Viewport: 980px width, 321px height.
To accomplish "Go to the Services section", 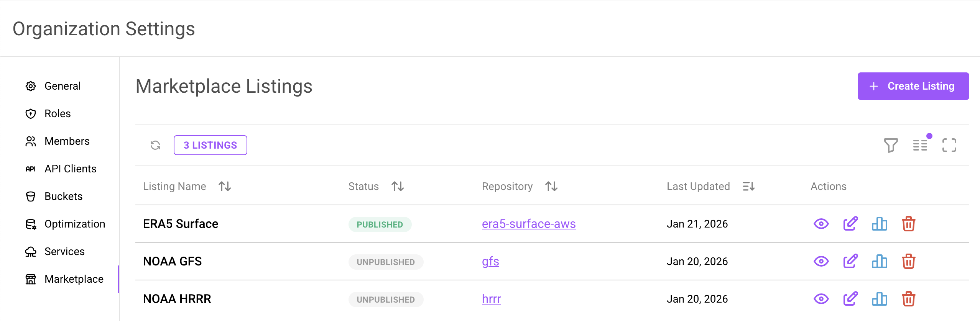I will [64, 251].
